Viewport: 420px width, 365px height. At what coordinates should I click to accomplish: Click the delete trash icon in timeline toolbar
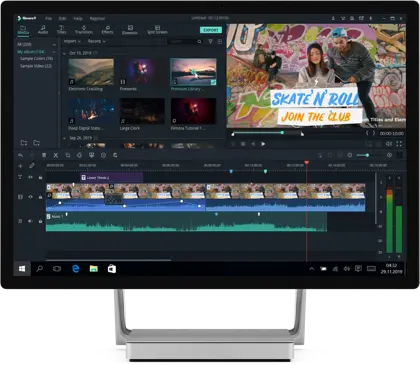tap(44, 155)
